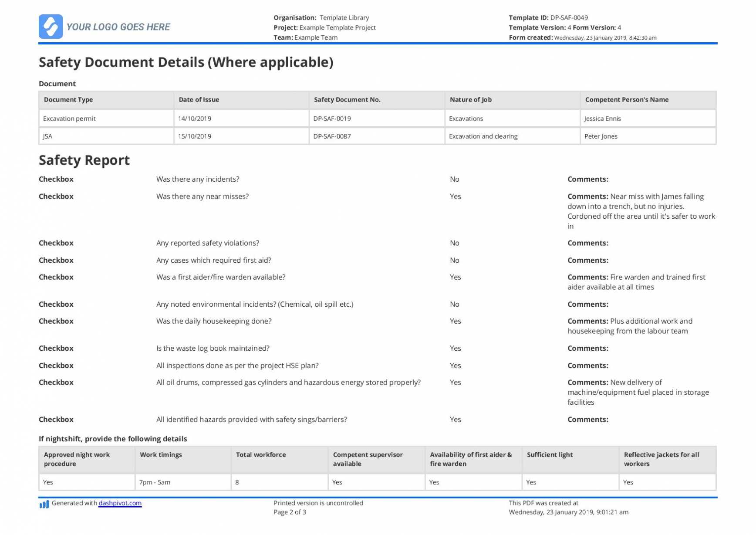Click the Organisation label icon area
The height and width of the screenshot is (535, 756).
point(294,17)
